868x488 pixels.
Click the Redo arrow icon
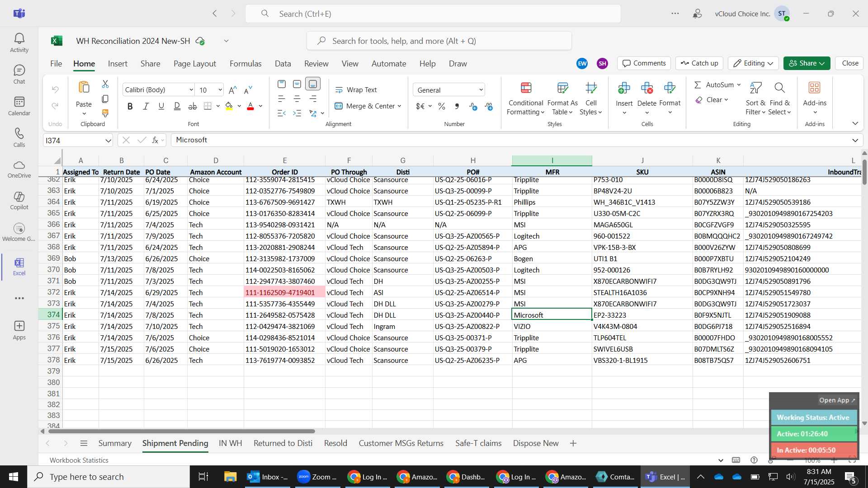click(x=55, y=106)
